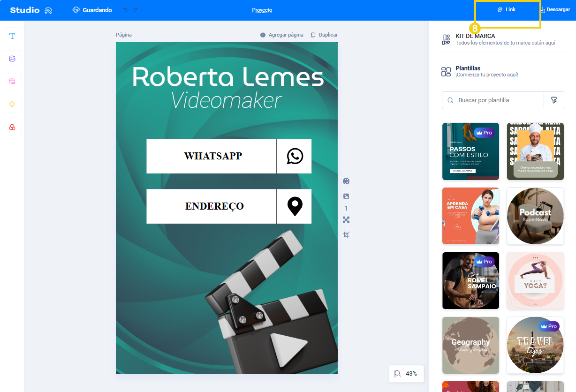Choose the Travel tips Pro template

point(535,346)
